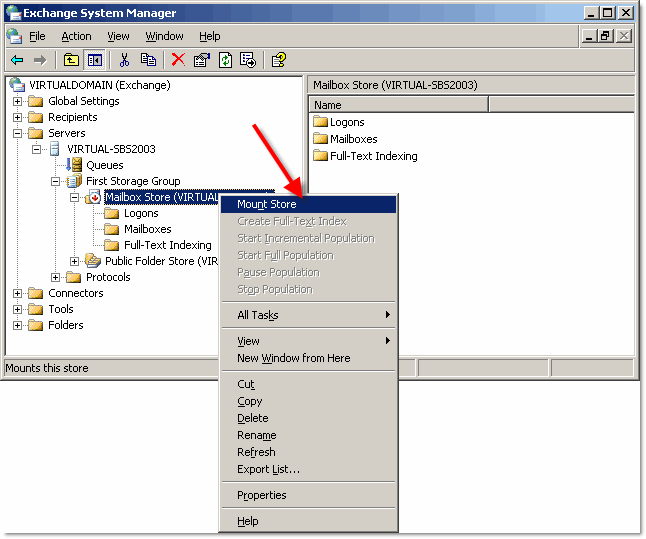The image size is (646, 539).
Task: Expand the Folders node
Action: (17, 326)
